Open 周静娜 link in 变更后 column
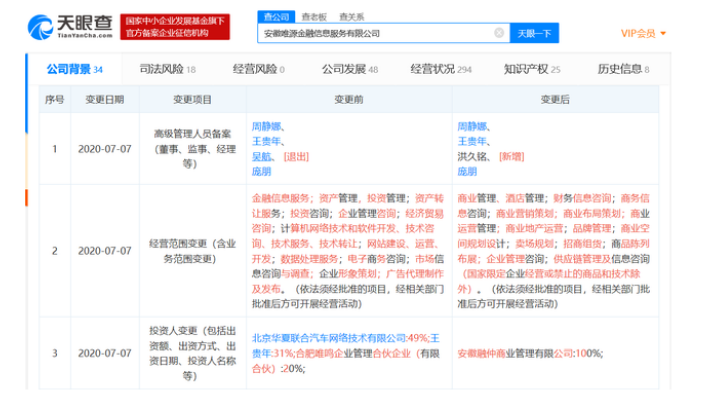The width and height of the screenshot is (706, 410). pyautogui.click(x=472, y=126)
